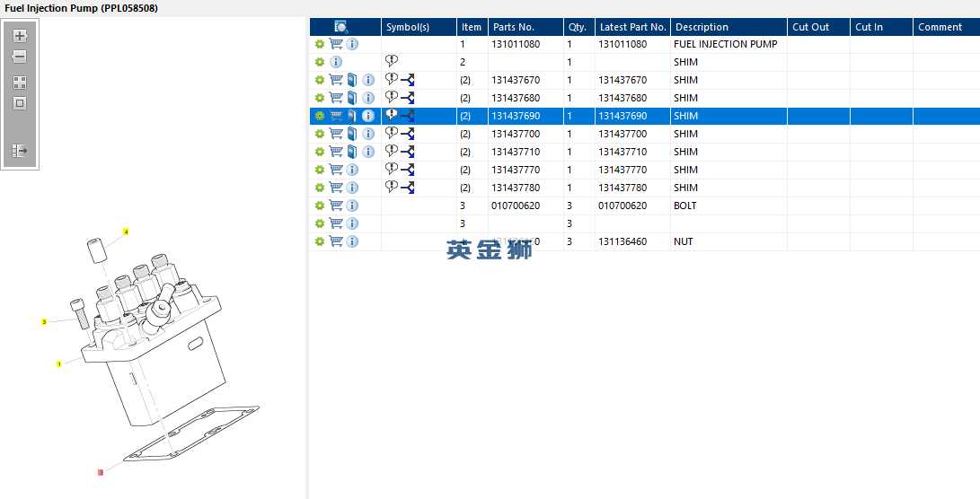Open book icon for part 131437700

pyautogui.click(x=352, y=134)
